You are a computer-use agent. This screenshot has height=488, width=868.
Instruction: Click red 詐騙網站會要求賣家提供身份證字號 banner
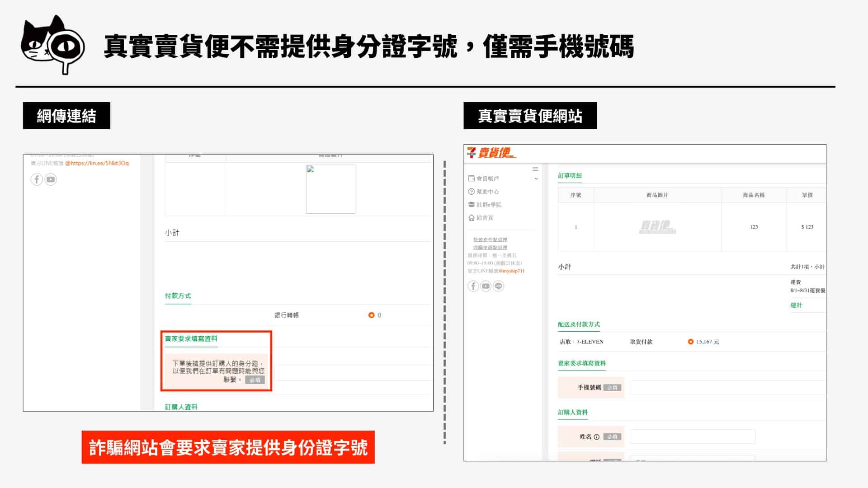tap(228, 447)
